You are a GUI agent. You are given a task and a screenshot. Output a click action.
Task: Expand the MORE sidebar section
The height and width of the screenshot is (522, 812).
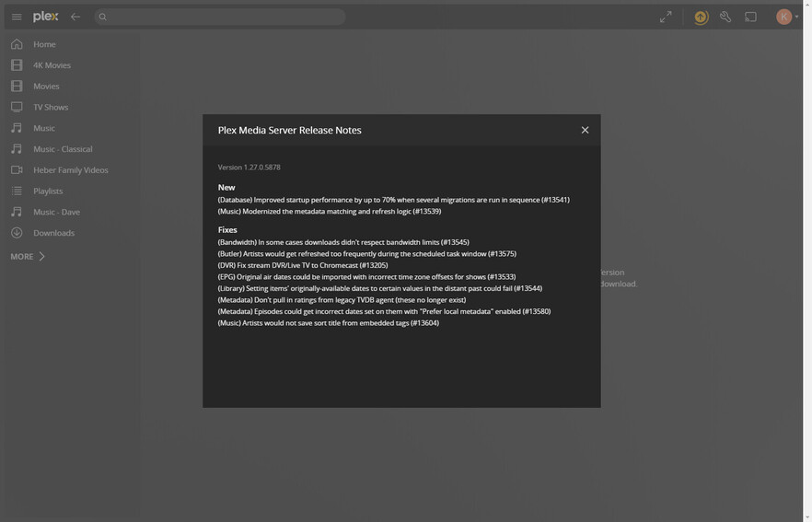(x=28, y=256)
